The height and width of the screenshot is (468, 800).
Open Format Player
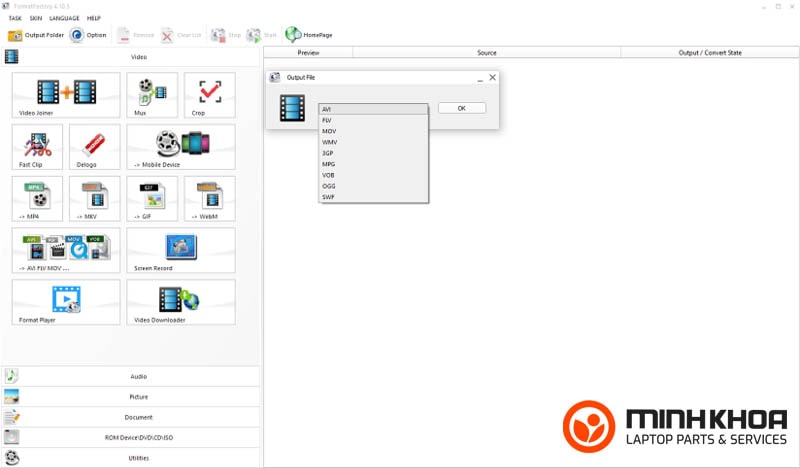click(x=66, y=302)
